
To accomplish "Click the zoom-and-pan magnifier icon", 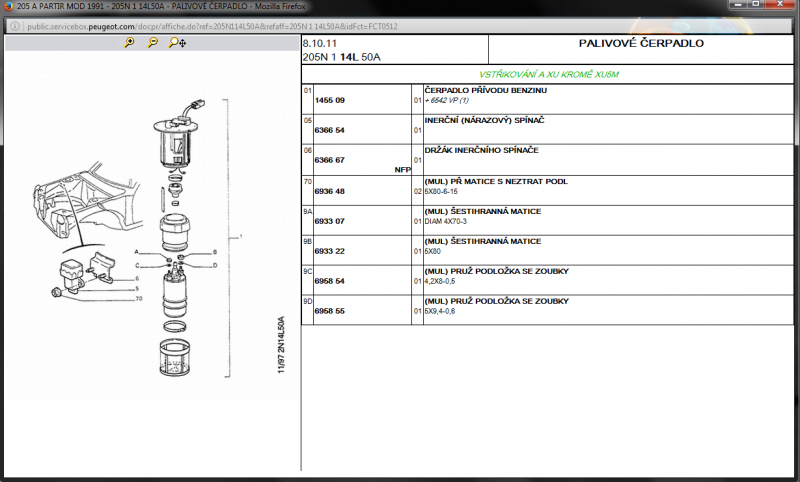I will pos(177,43).
